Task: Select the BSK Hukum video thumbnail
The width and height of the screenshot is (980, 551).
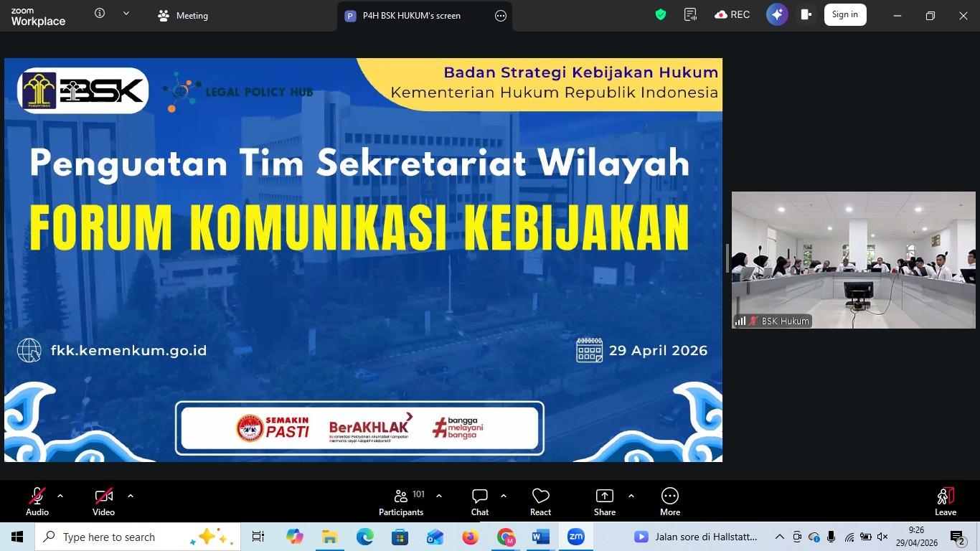Action: click(x=853, y=260)
